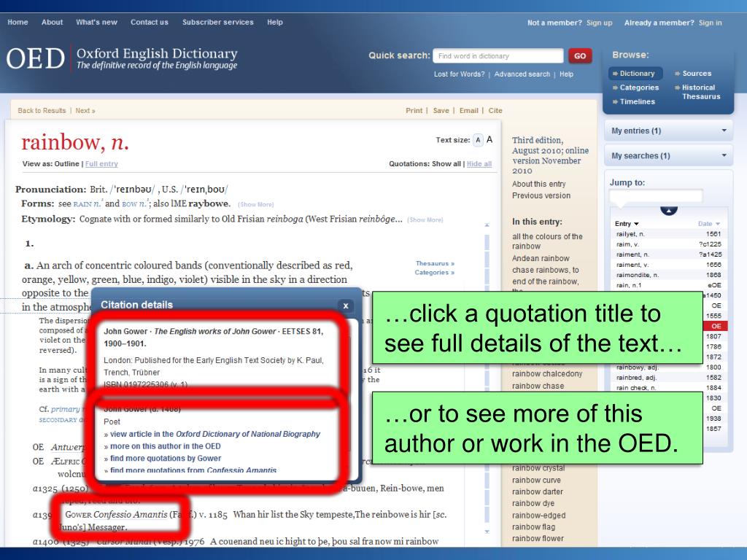Screen dimensions: 747x560
Task: Jump to 'all the colours of the rainbow'
Action: pos(547,241)
